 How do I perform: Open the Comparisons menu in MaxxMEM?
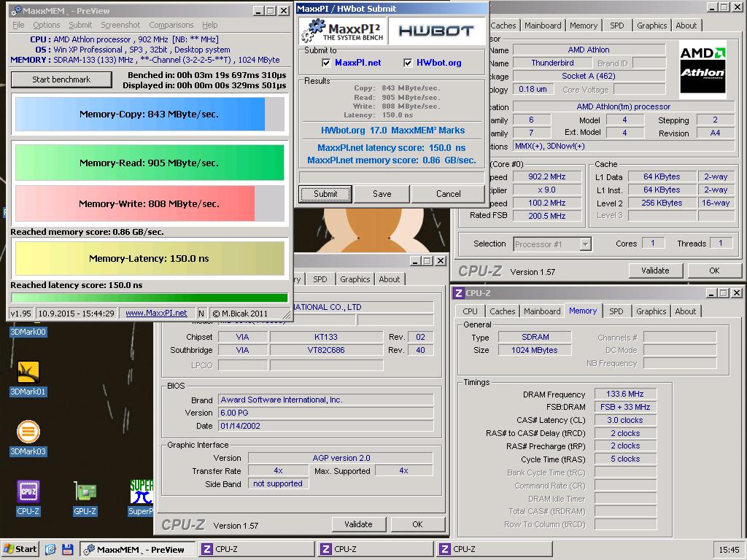coord(171,25)
